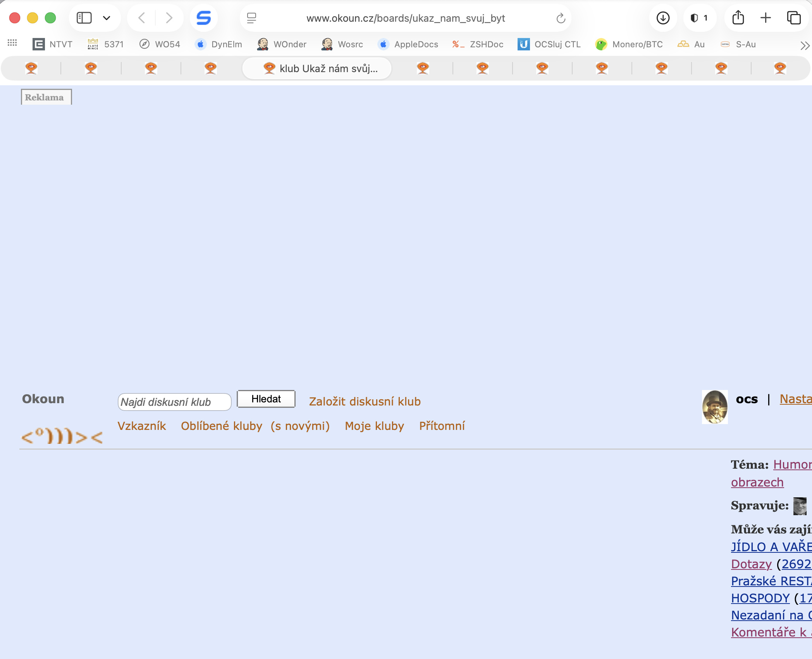Open the Monero/BTC bookmark

point(629,44)
